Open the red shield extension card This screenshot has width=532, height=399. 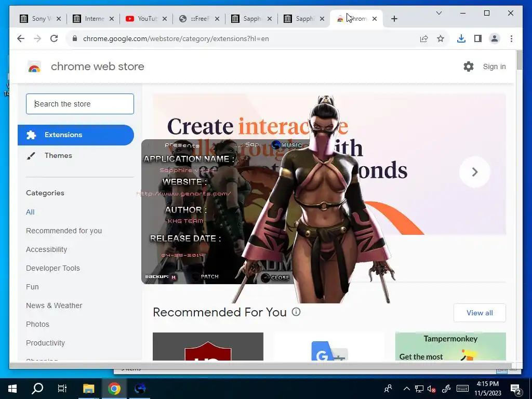click(208, 347)
